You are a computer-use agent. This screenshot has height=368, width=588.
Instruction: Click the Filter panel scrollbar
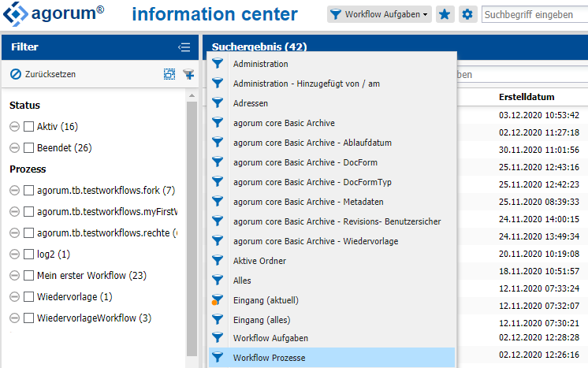(192, 229)
